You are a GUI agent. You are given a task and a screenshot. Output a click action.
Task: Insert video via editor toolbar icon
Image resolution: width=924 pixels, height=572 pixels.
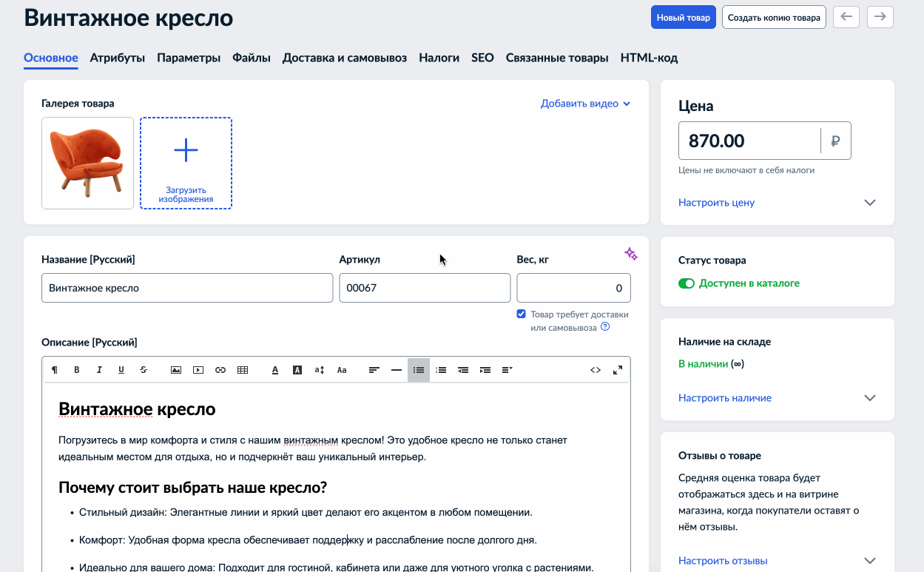coord(198,370)
